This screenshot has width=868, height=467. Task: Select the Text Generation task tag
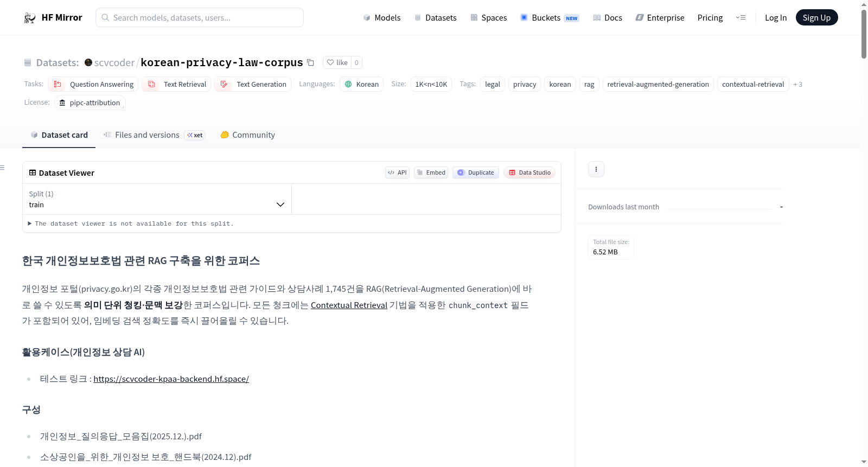click(253, 84)
